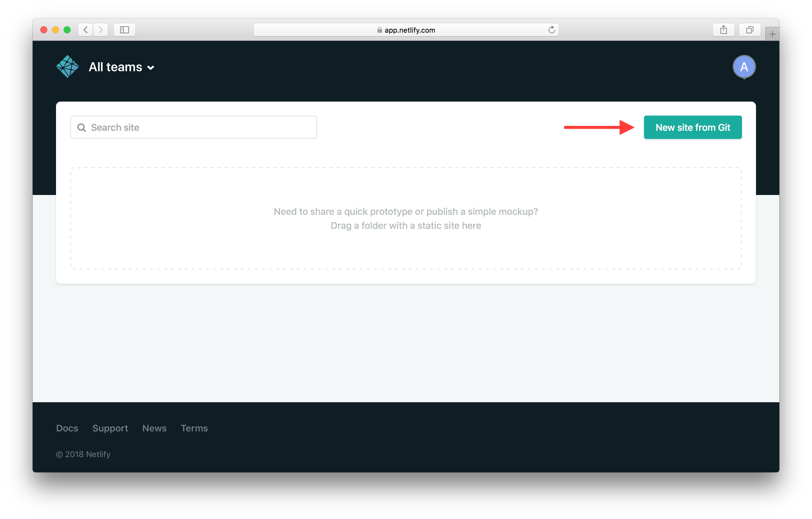Click the back navigation arrow
Viewport: 812px width, 519px height.
click(87, 29)
